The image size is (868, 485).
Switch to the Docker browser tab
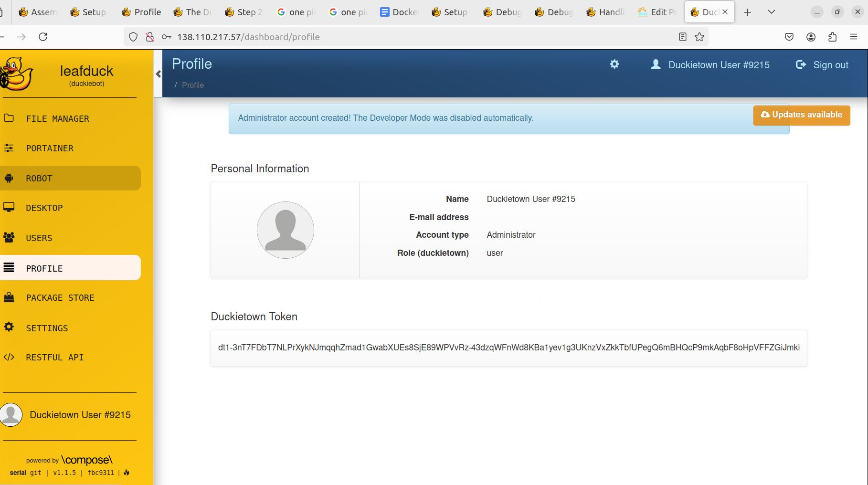pyautogui.click(x=399, y=12)
